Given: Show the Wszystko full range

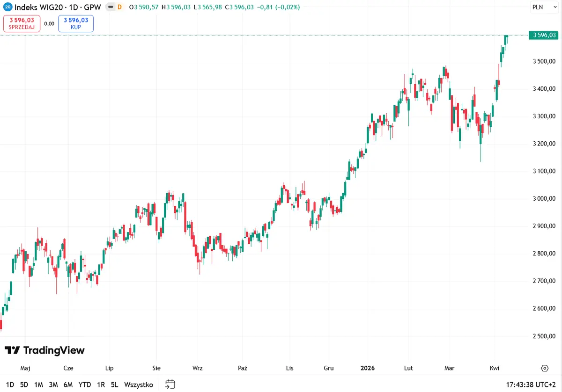Looking at the screenshot, I should click(x=139, y=385).
